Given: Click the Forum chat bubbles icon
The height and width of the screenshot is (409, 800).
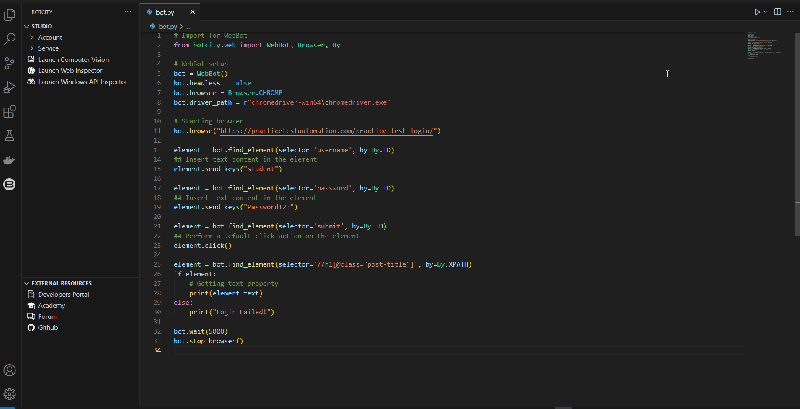Looking at the screenshot, I should (x=31, y=317).
